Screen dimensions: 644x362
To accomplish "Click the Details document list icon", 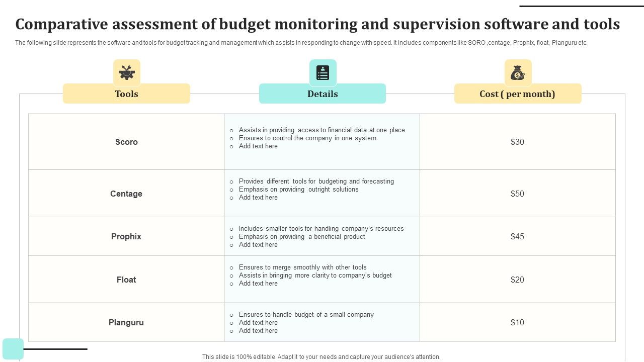I will 323,73.
